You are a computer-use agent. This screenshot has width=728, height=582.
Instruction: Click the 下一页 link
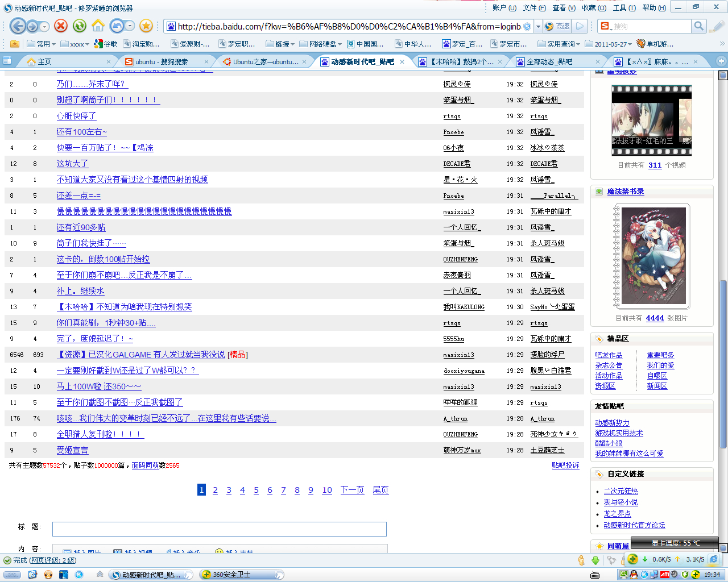click(x=352, y=490)
